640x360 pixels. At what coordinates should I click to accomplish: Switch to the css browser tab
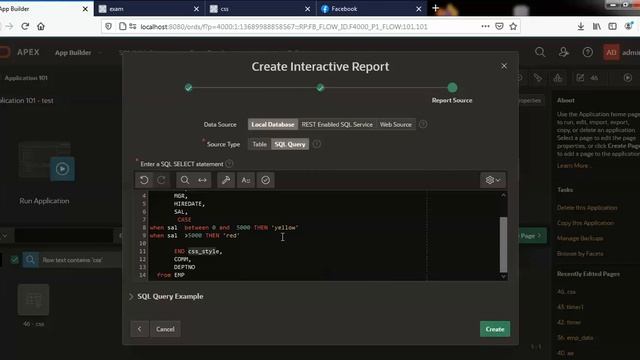coord(260,9)
